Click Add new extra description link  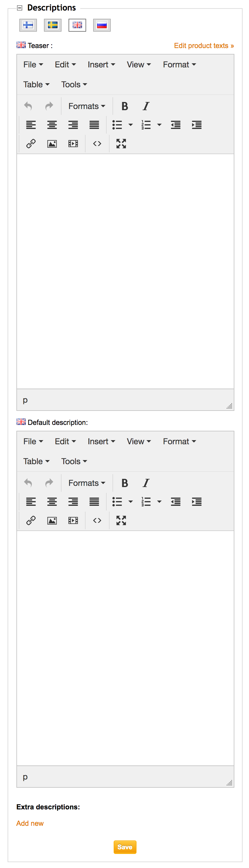coord(30,823)
